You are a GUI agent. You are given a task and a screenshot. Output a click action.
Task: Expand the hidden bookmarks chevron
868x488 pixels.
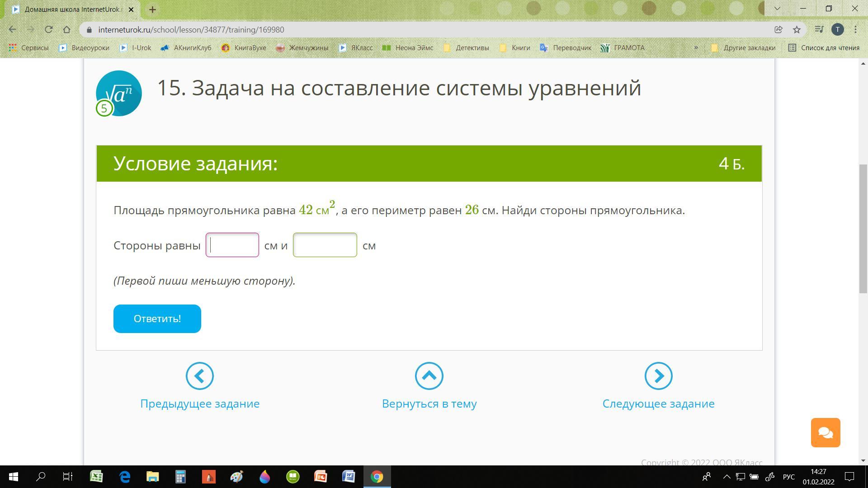point(696,47)
